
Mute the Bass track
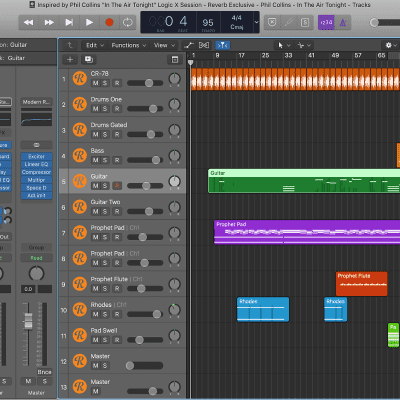point(96,160)
